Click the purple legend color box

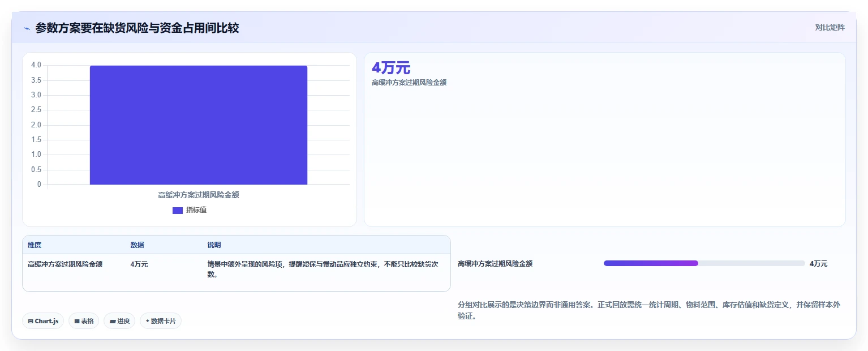click(178, 211)
